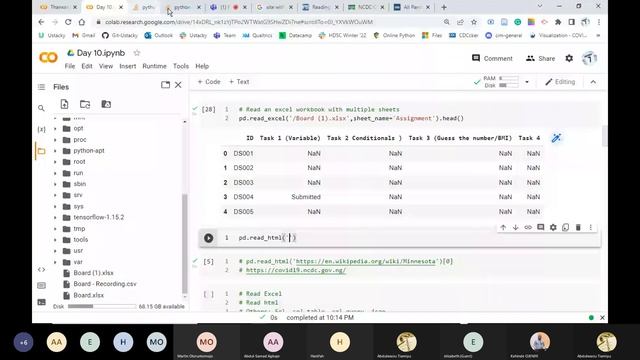Expand the tmp folder

pyautogui.click(x=56, y=229)
